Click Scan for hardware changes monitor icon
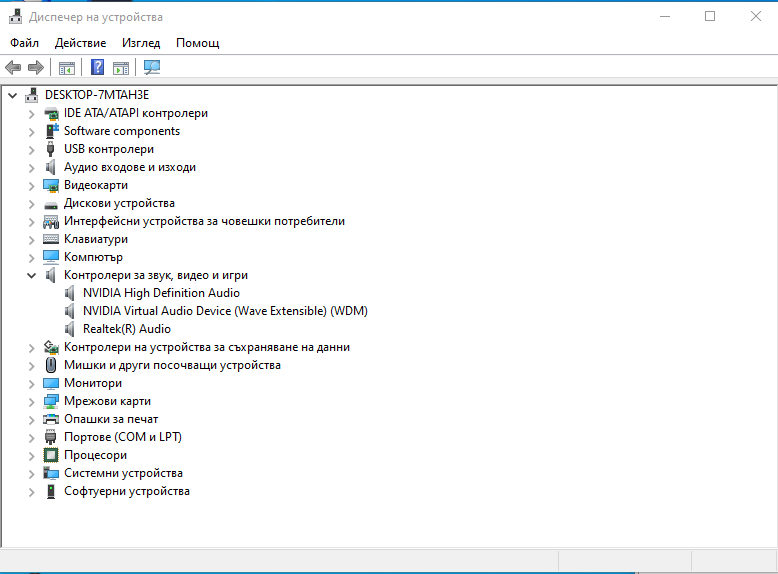The image size is (778, 574). [152, 67]
